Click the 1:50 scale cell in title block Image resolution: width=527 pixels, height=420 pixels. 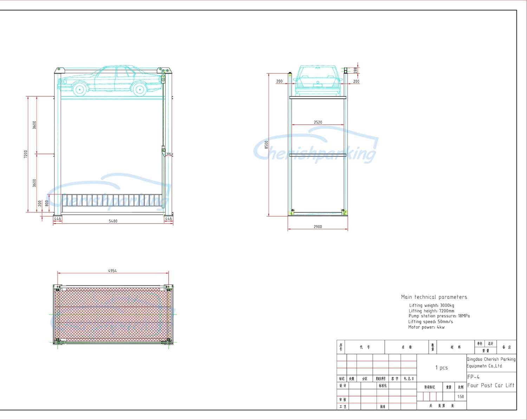(461, 396)
